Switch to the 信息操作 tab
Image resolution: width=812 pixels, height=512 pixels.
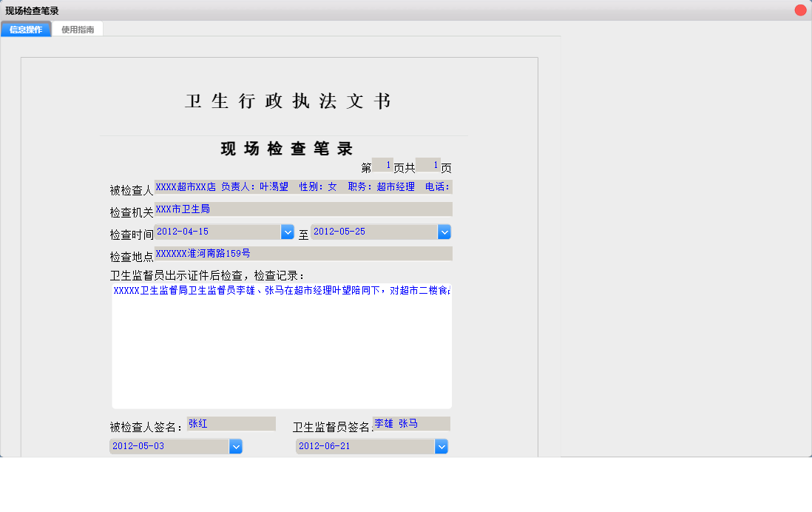[26, 30]
